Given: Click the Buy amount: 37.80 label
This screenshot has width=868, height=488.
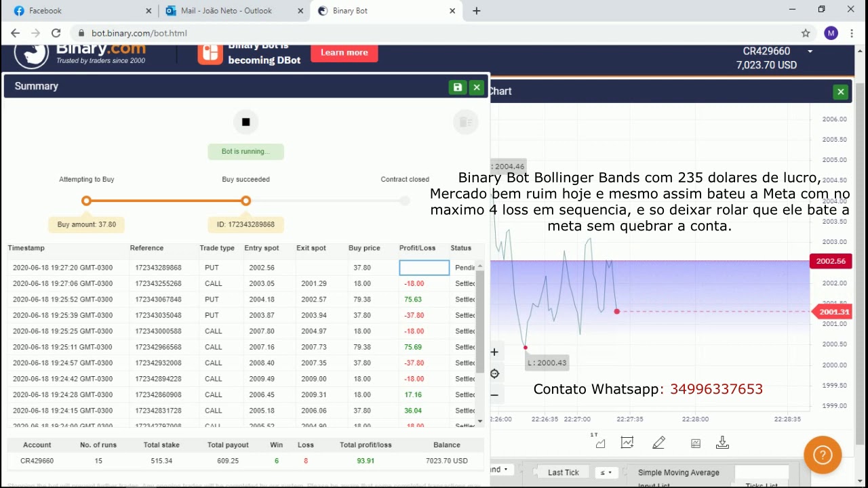Looking at the screenshot, I should click(86, 224).
